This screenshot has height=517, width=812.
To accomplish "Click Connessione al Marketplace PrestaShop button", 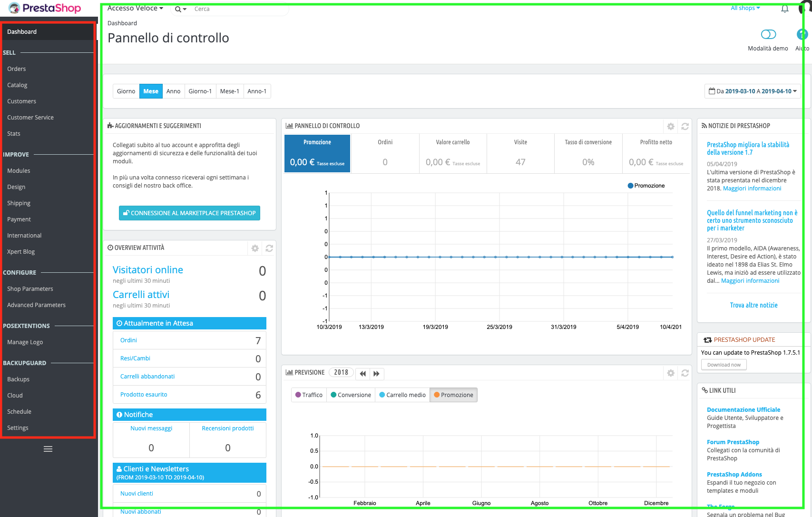I will click(x=189, y=213).
